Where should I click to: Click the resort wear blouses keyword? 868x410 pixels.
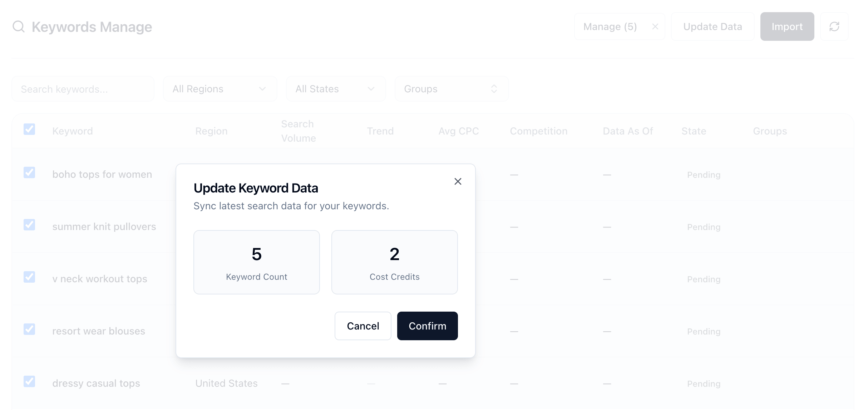tap(99, 331)
